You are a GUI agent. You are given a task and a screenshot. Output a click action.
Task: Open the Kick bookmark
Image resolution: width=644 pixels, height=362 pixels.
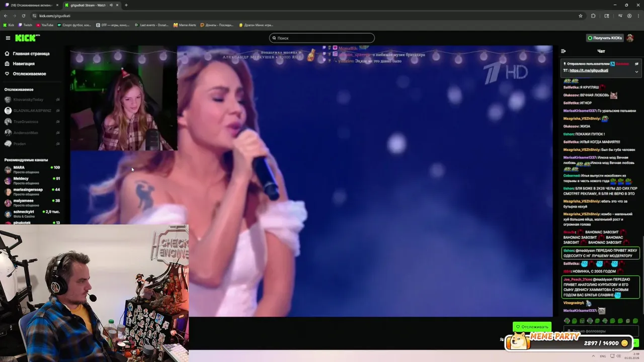[9, 25]
